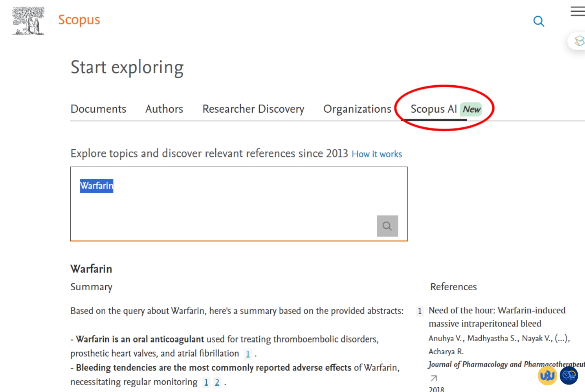Click the yellow UBU circle icon

pyautogui.click(x=547, y=376)
